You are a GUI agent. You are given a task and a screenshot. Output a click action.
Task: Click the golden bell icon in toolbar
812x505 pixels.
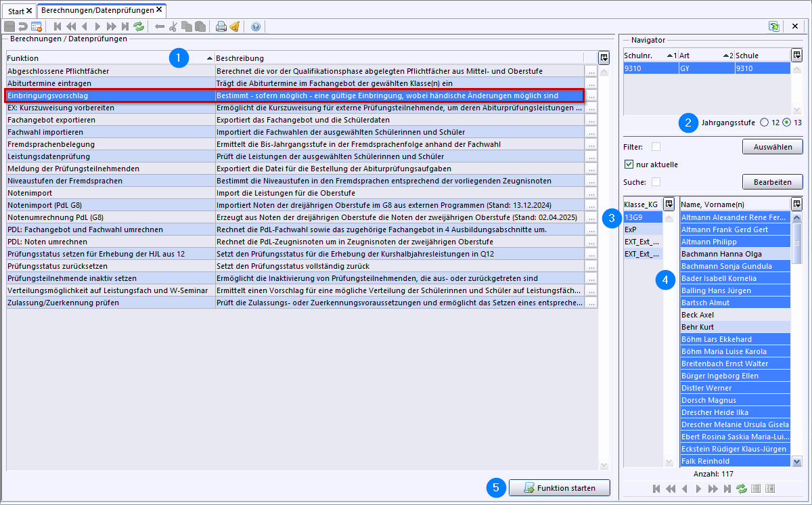tap(234, 26)
